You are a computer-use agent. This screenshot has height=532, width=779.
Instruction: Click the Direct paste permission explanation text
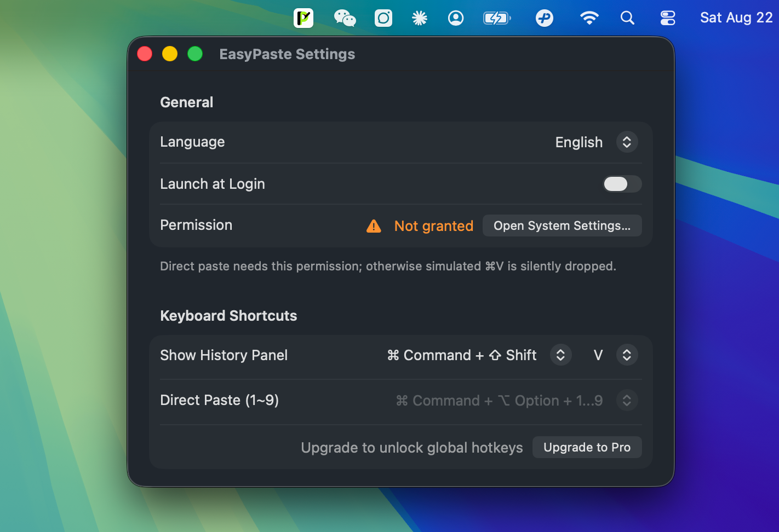point(388,266)
